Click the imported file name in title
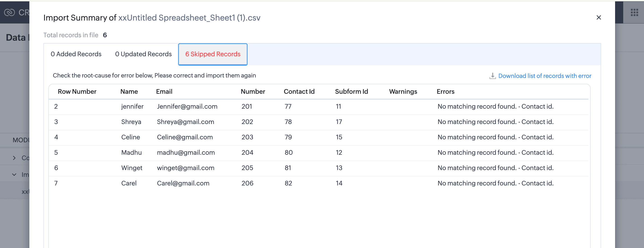 pos(189,18)
